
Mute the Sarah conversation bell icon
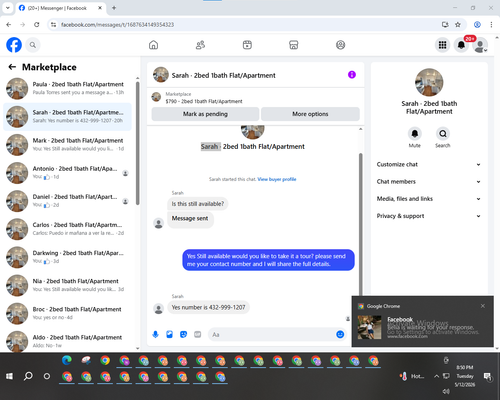click(x=415, y=134)
